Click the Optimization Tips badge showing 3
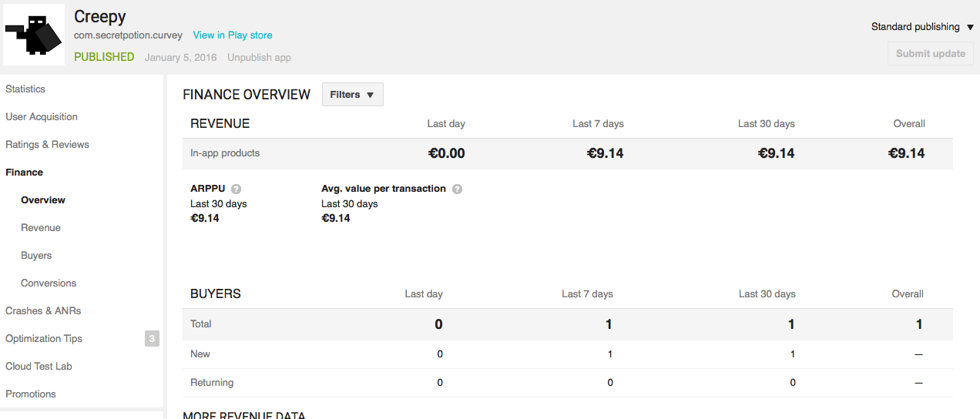The height and width of the screenshot is (419, 980). coord(152,338)
